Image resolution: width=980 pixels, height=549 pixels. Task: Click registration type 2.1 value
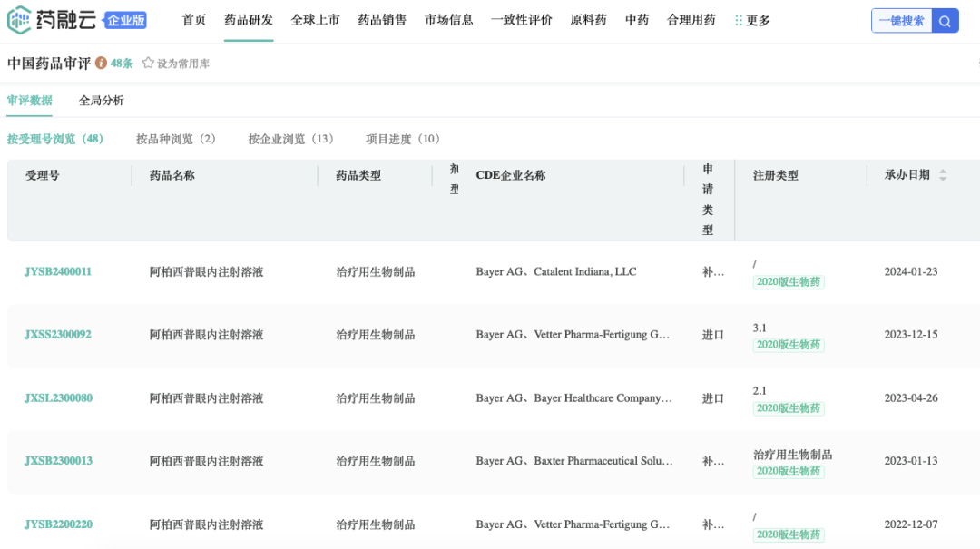click(759, 391)
